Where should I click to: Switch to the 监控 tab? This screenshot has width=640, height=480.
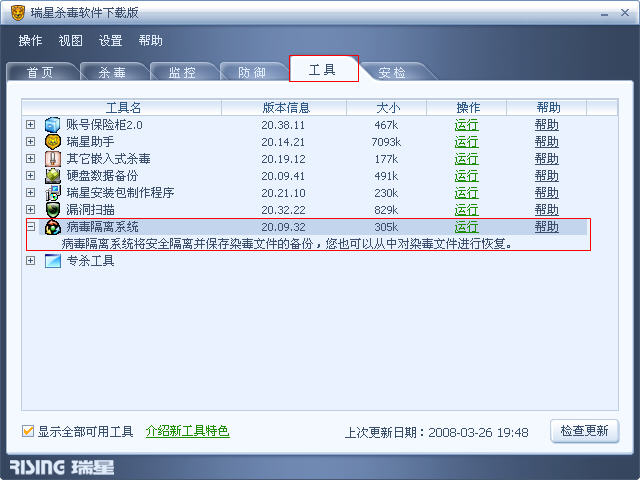[x=182, y=72]
